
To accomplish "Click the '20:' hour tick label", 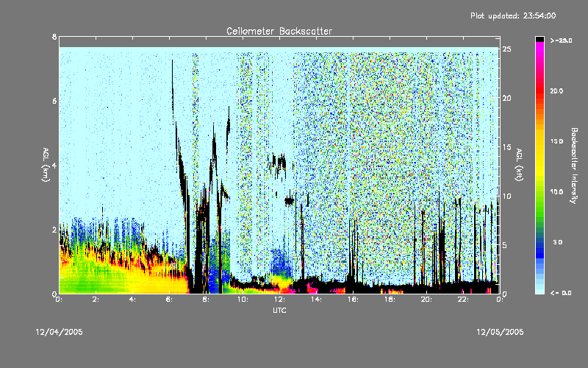I will pyautogui.click(x=427, y=300).
